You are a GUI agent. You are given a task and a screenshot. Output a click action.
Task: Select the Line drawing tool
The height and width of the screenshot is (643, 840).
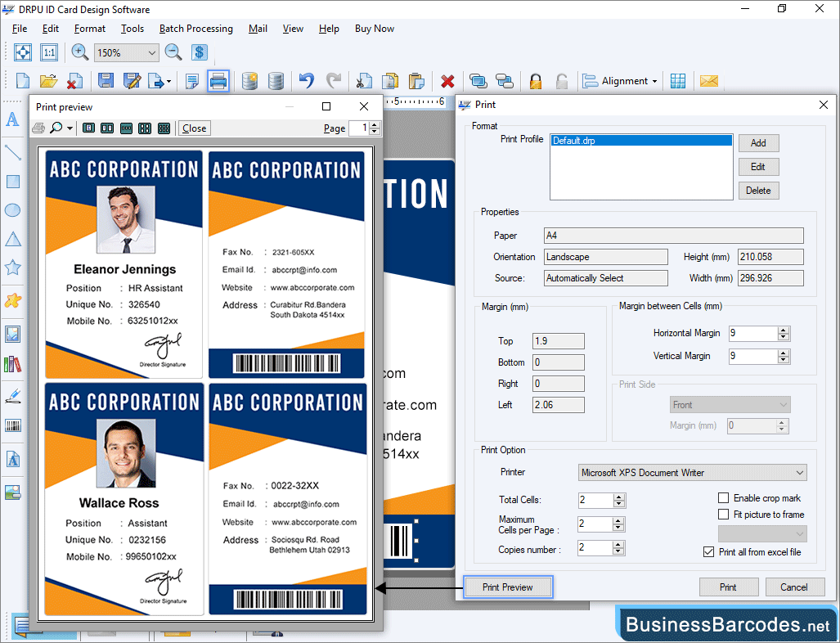pos(12,152)
